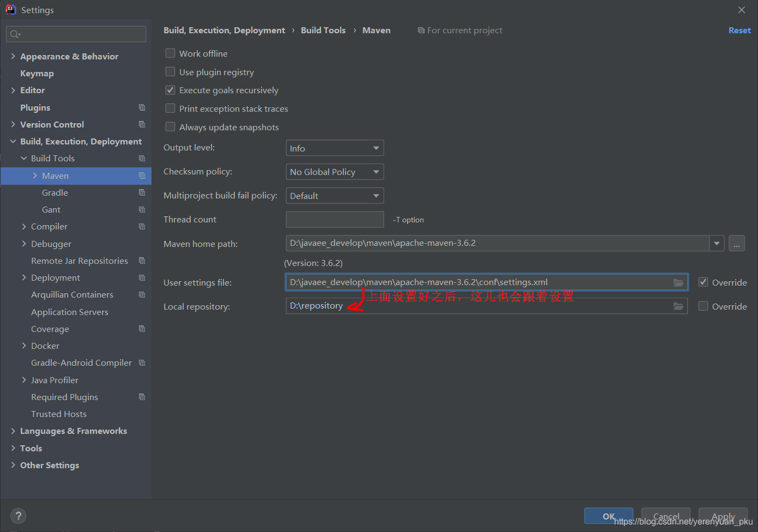This screenshot has width=758, height=532.
Task: Enable Print exception stack traces
Action: (x=171, y=108)
